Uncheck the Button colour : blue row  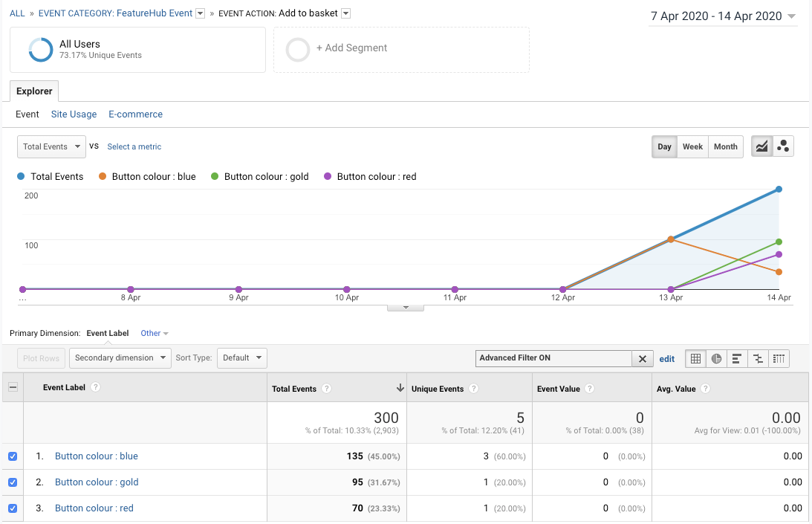[12, 456]
